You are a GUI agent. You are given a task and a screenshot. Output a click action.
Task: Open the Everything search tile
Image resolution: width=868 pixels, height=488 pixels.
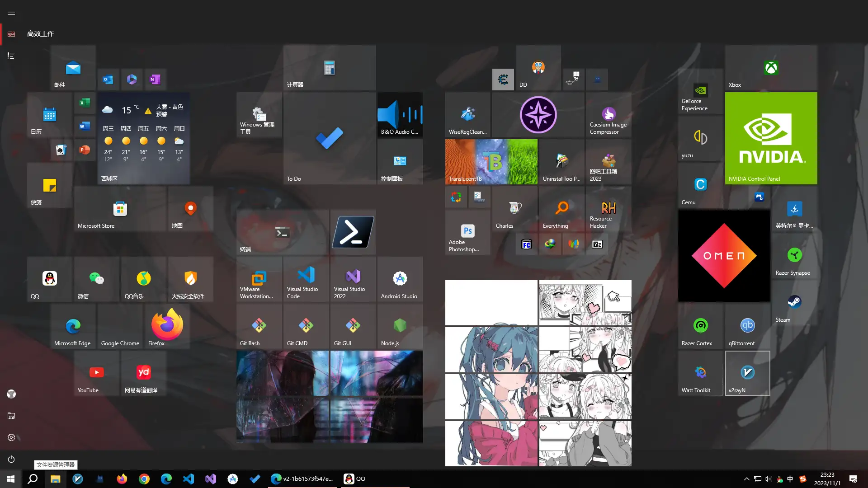tap(561, 209)
